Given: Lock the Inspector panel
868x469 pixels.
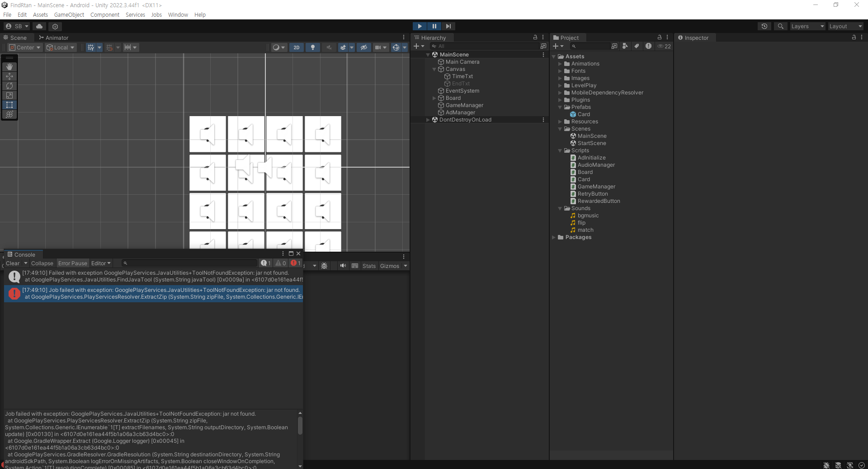Looking at the screenshot, I should [x=854, y=37].
